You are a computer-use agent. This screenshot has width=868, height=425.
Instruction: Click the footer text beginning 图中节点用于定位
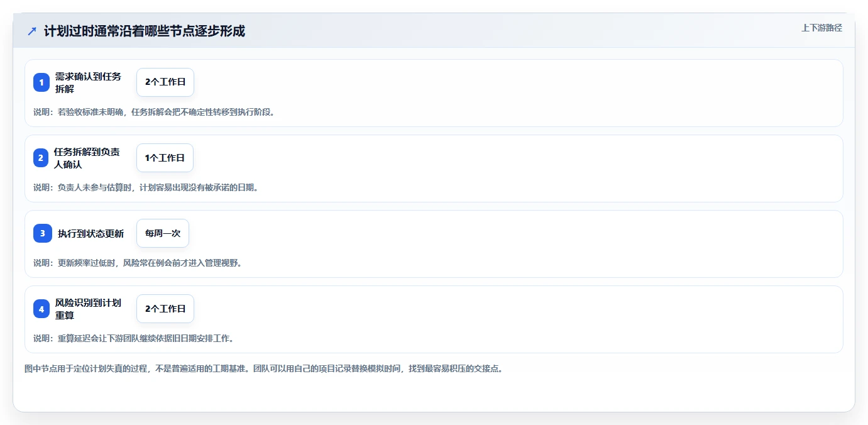click(263, 368)
